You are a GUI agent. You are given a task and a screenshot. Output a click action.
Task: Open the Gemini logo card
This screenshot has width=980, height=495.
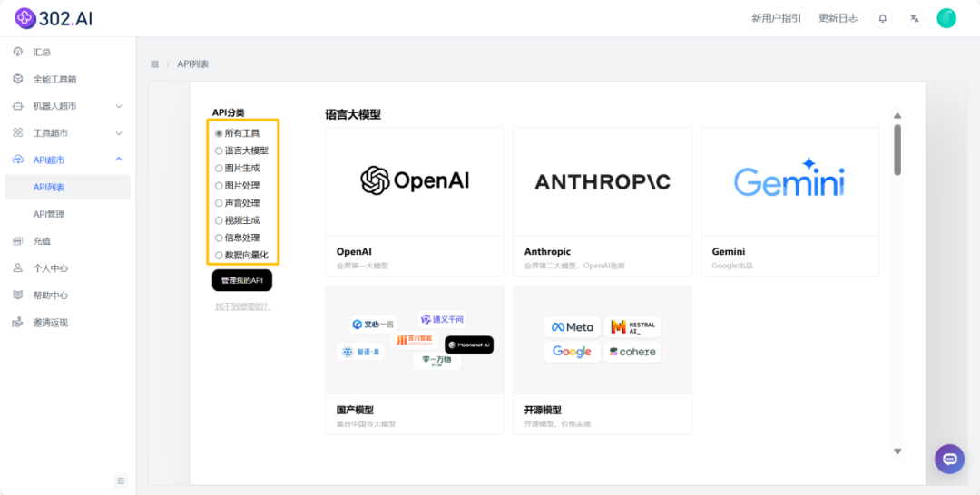point(790,181)
